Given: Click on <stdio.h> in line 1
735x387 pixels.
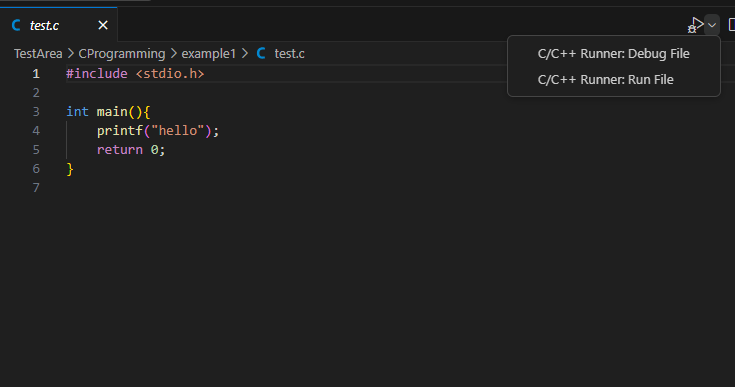Looking at the screenshot, I should coord(170,74).
